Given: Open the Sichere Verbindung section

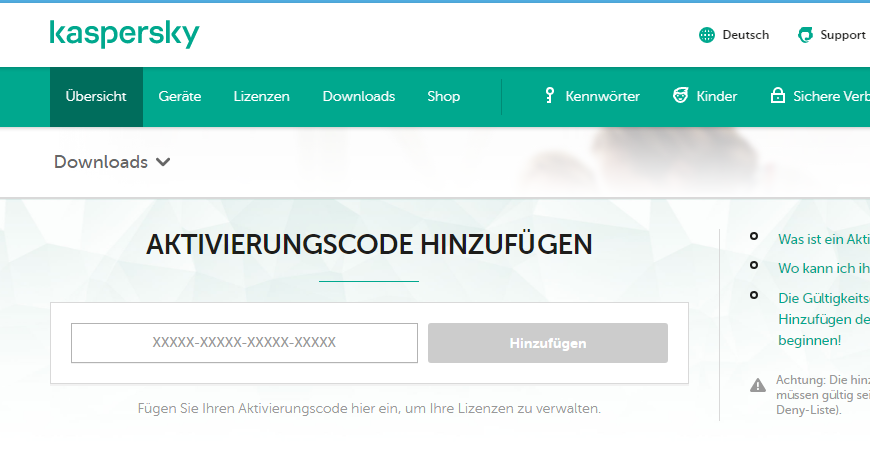Looking at the screenshot, I should point(831,97).
